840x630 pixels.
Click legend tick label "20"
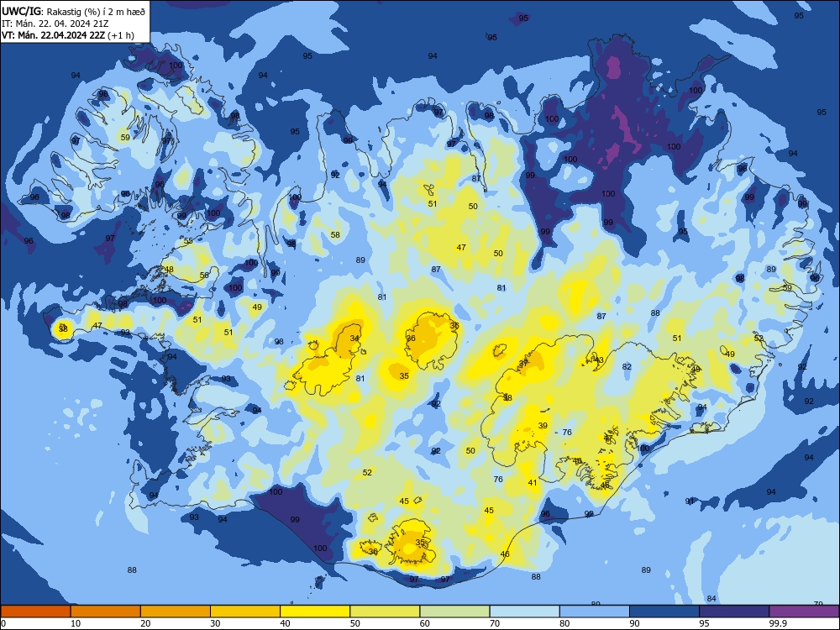click(145, 623)
